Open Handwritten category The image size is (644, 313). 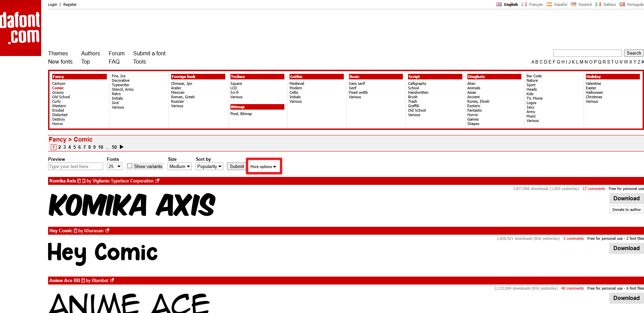pos(418,92)
